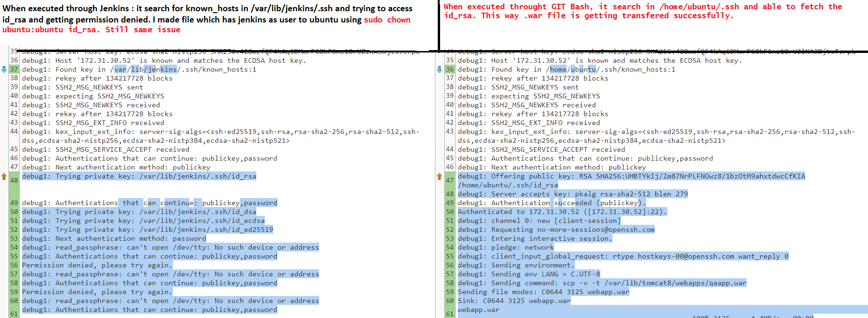Click right pane 'SSH2_MSG_NEWKEYS received' line
The image size is (868, 318).
[527, 105]
